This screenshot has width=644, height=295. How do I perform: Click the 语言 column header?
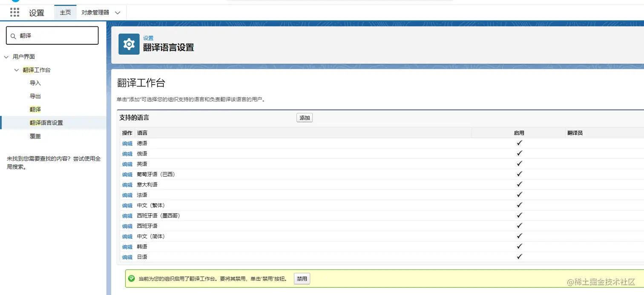tap(142, 133)
